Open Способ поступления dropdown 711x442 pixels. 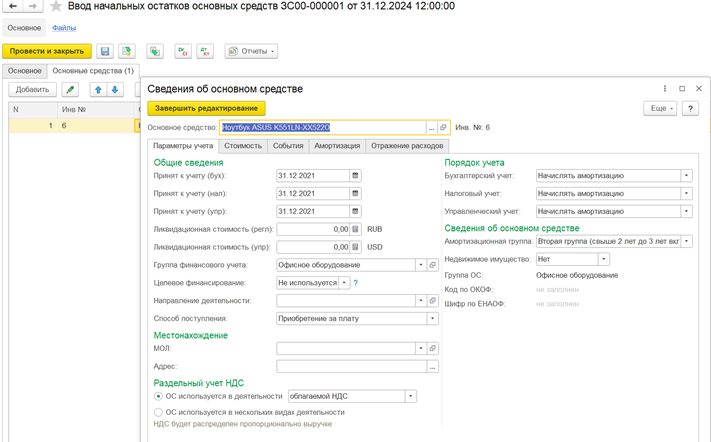(x=433, y=318)
